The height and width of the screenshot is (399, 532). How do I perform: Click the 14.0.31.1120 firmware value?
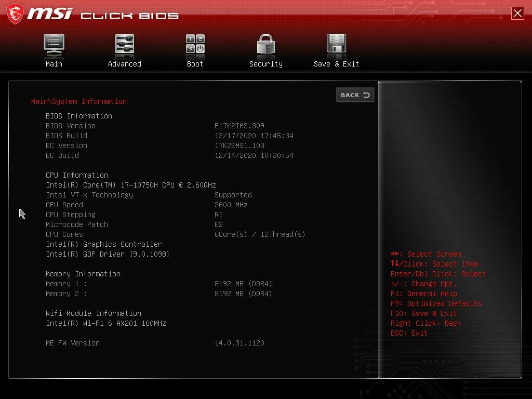[240, 343]
